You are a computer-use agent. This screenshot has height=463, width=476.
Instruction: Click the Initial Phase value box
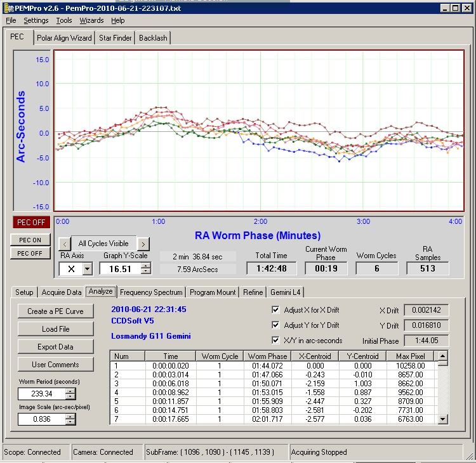pos(426,341)
